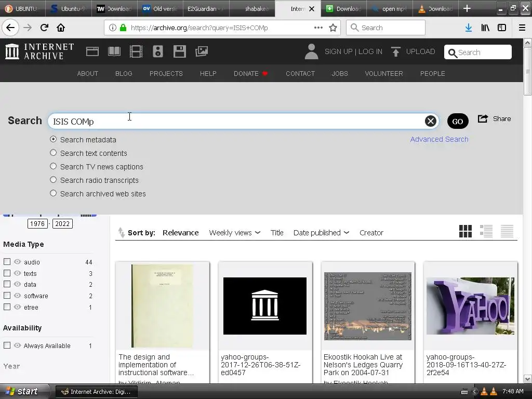Toggle sort direction arrows icon
This screenshot has width=532, height=399.
pyautogui.click(x=121, y=232)
